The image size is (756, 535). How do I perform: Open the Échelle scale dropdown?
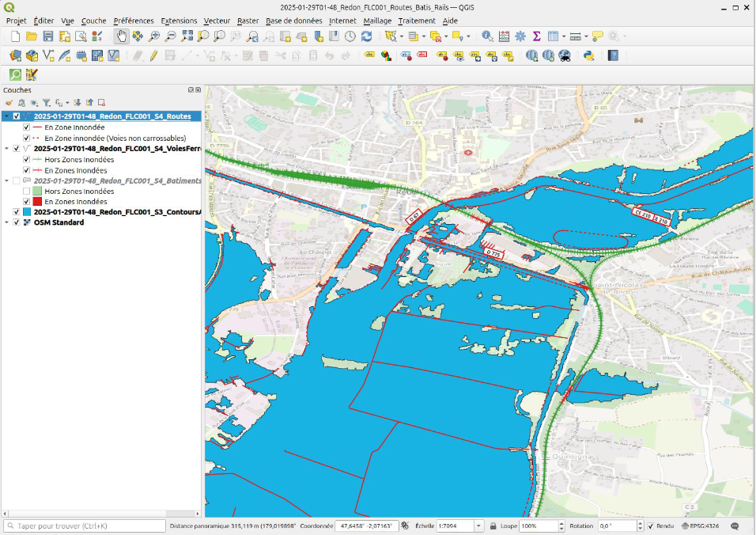click(x=478, y=526)
